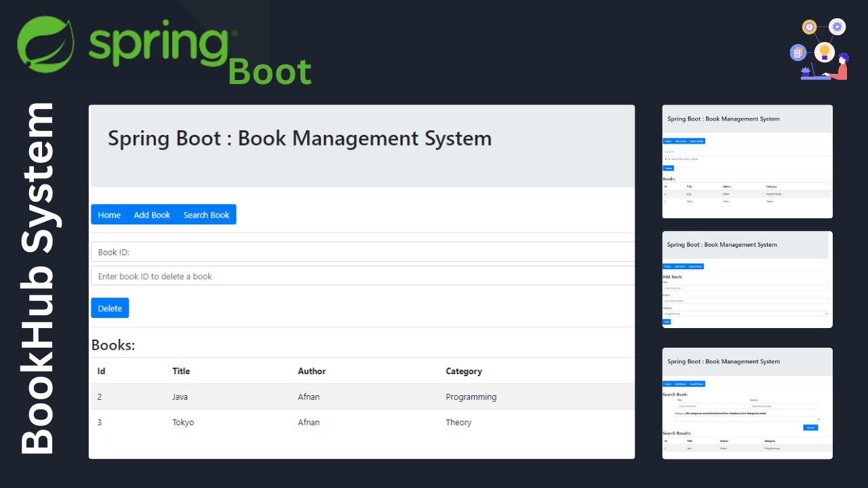This screenshot has height=488, width=868.
Task: Focus the Author input in the Search Book thumbnail
Action: pyautogui.click(x=784, y=406)
